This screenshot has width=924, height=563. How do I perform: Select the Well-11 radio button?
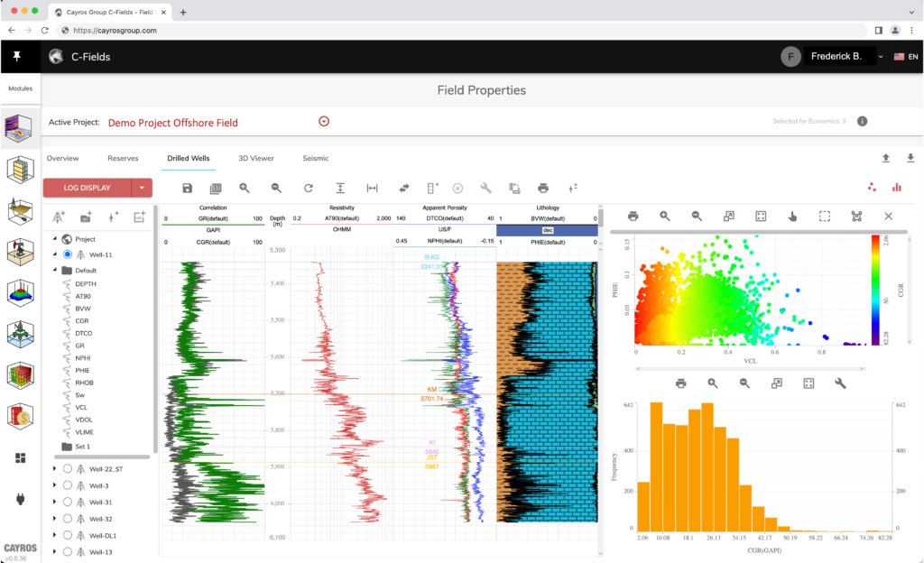point(68,254)
